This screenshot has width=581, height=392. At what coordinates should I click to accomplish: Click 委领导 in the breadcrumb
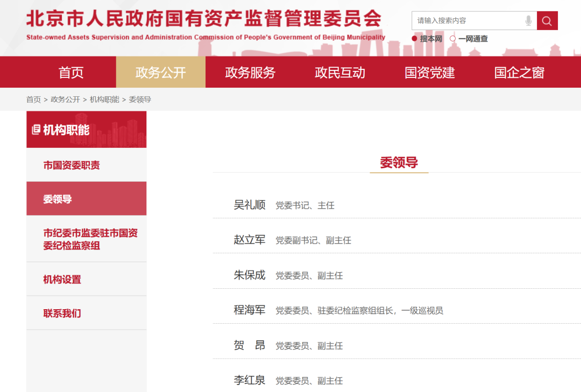click(x=140, y=99)
